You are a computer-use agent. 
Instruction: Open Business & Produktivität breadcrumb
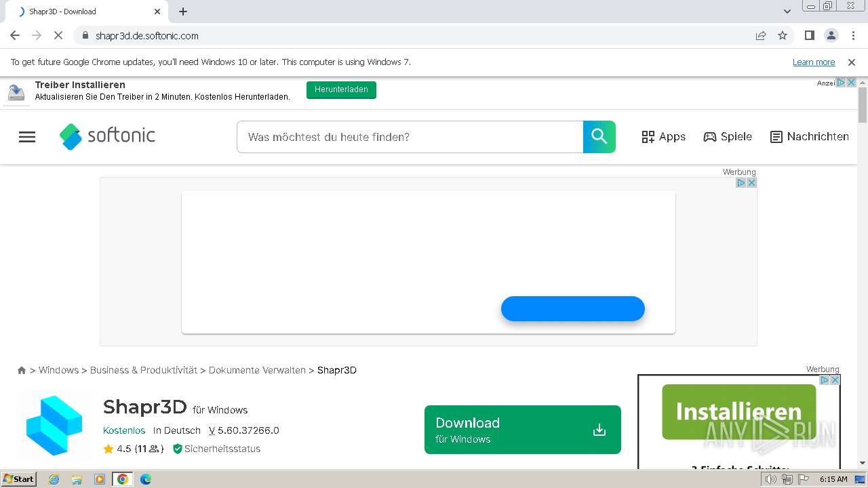[144, 370]
